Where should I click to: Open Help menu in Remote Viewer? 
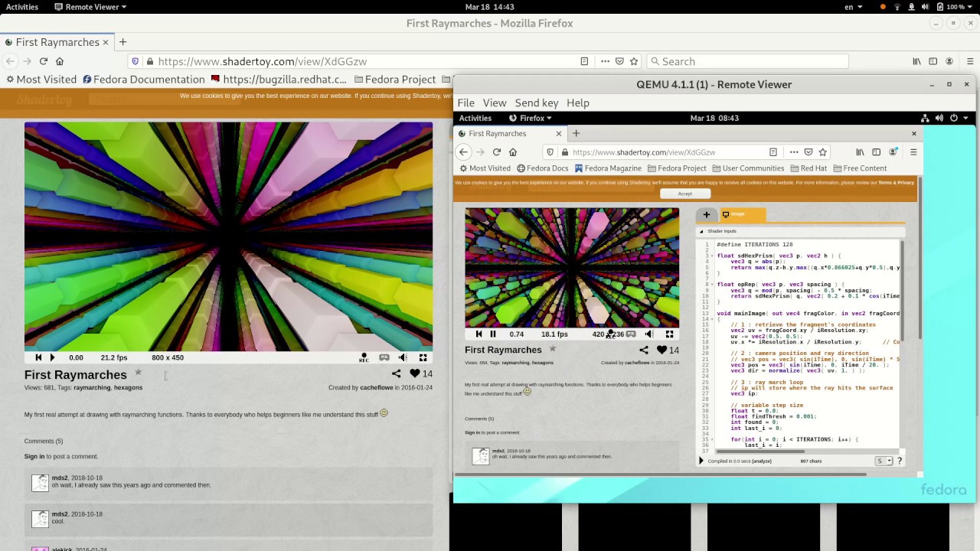click(578, 103)
